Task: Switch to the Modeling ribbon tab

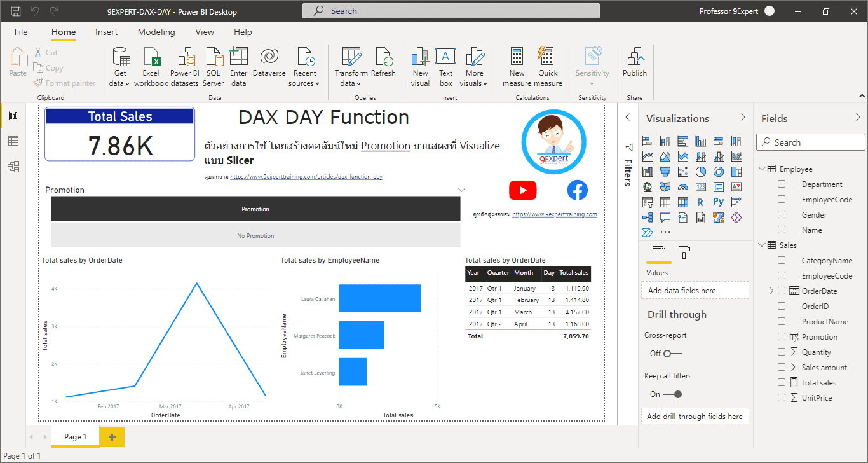Action: click(156, 32)
